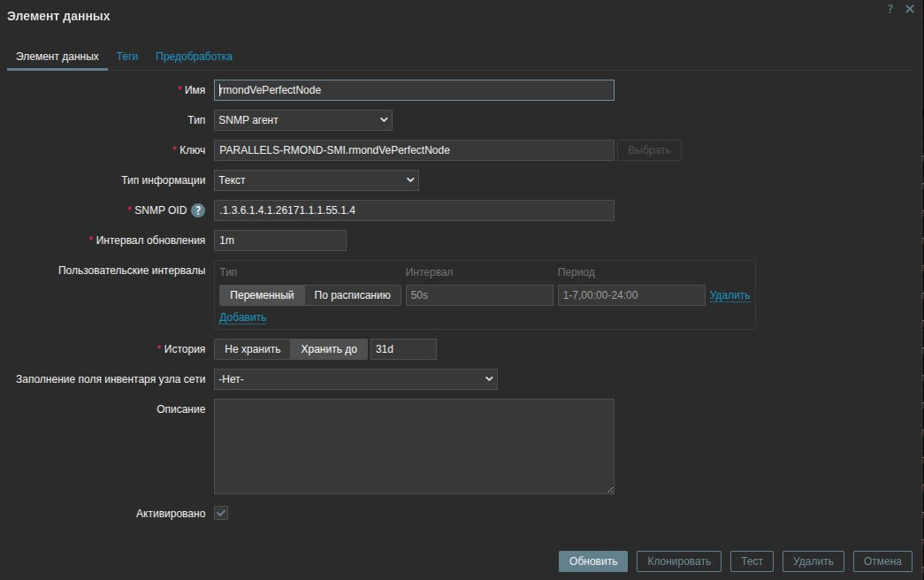Click the Добавить link to add interval

pos(242,317)
